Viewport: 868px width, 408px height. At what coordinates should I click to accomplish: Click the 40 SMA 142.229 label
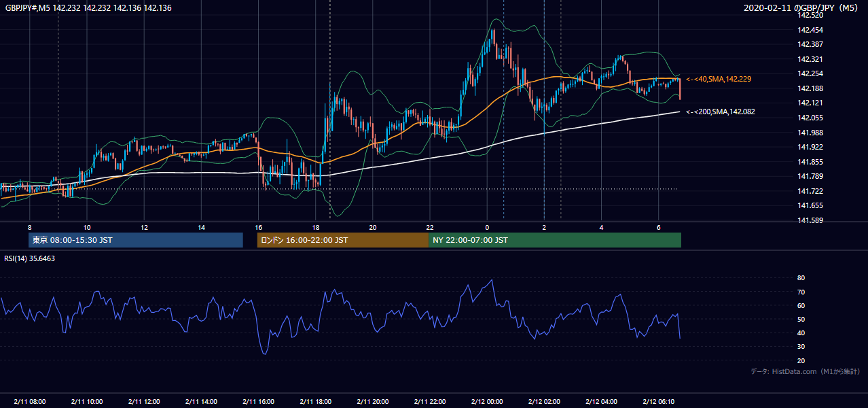[x=718, y=80]
